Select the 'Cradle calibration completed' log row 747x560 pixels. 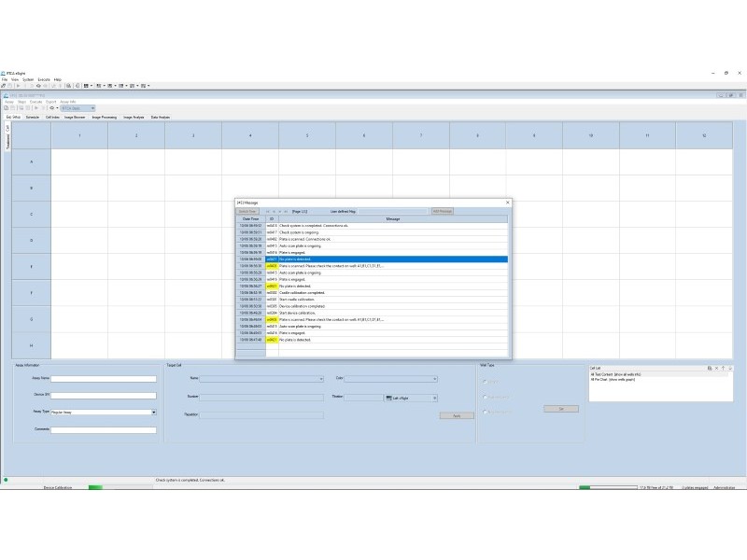pos(372,293)
